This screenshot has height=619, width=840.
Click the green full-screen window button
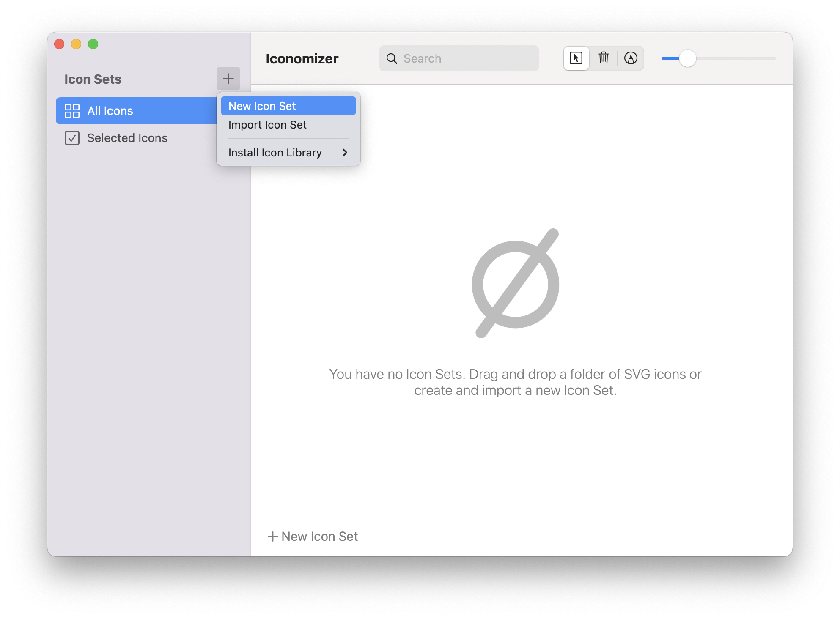93,44
